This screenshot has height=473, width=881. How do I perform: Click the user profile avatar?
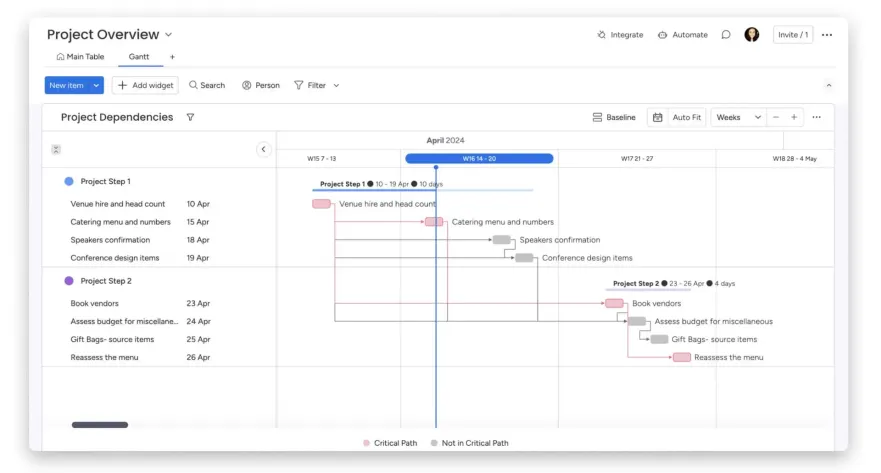click(x=752, y=35)
